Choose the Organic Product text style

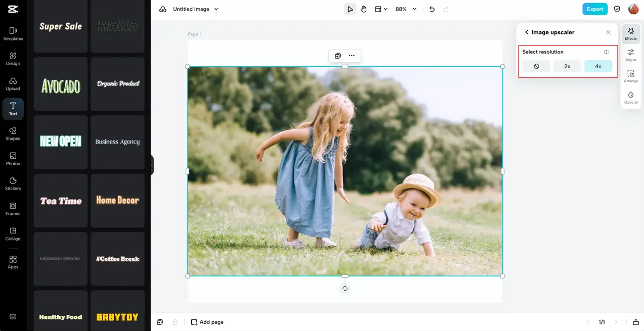point(117,84)
